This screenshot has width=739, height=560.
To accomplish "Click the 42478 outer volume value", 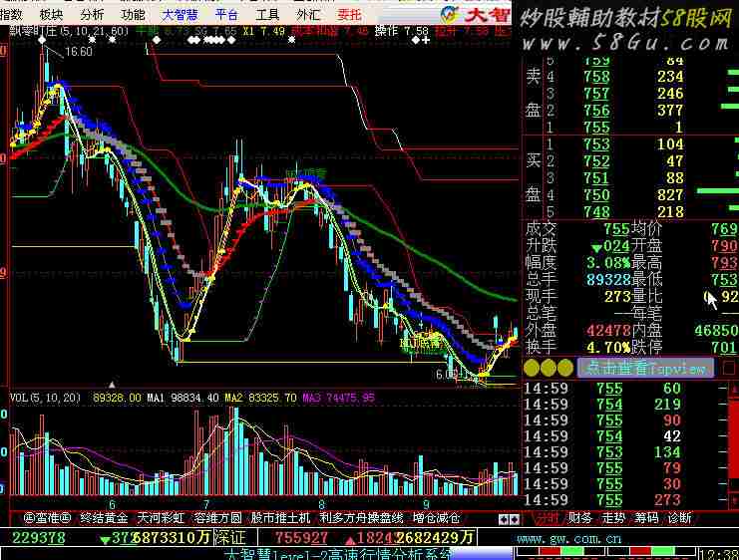I will coord(608,330).
